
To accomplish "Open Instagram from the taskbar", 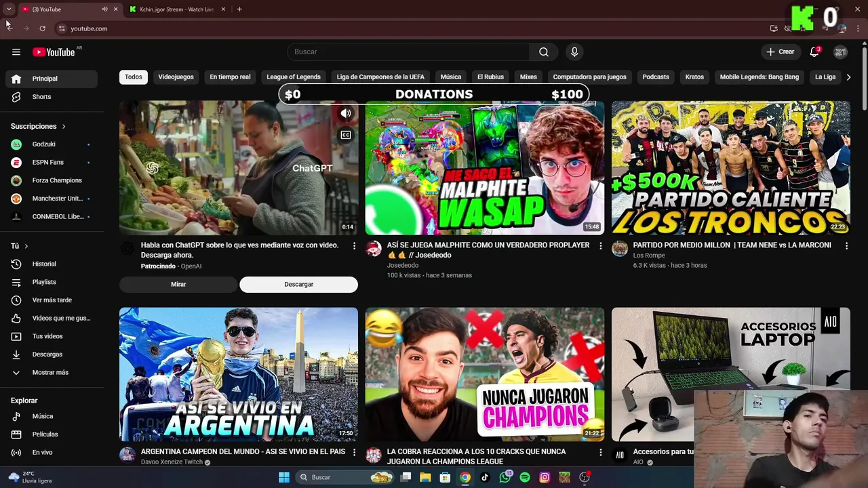I will coord(545,477).
